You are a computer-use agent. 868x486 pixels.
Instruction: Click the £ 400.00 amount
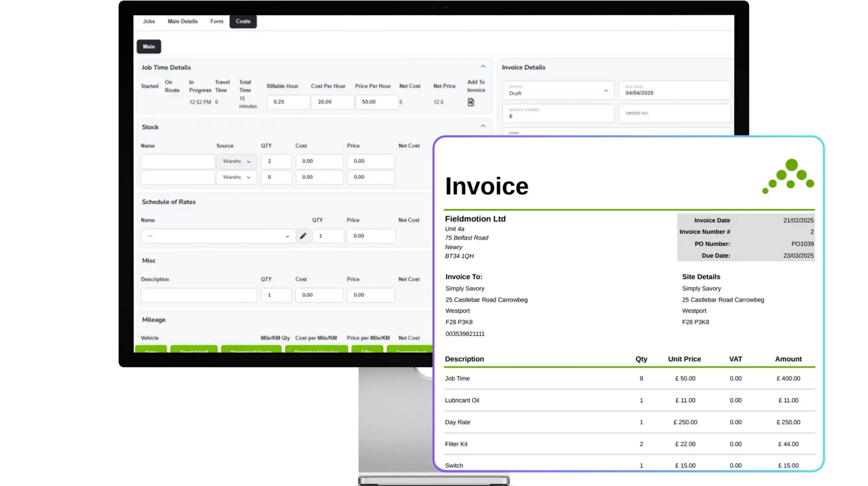pyautogui.click(x=788, y=378)
